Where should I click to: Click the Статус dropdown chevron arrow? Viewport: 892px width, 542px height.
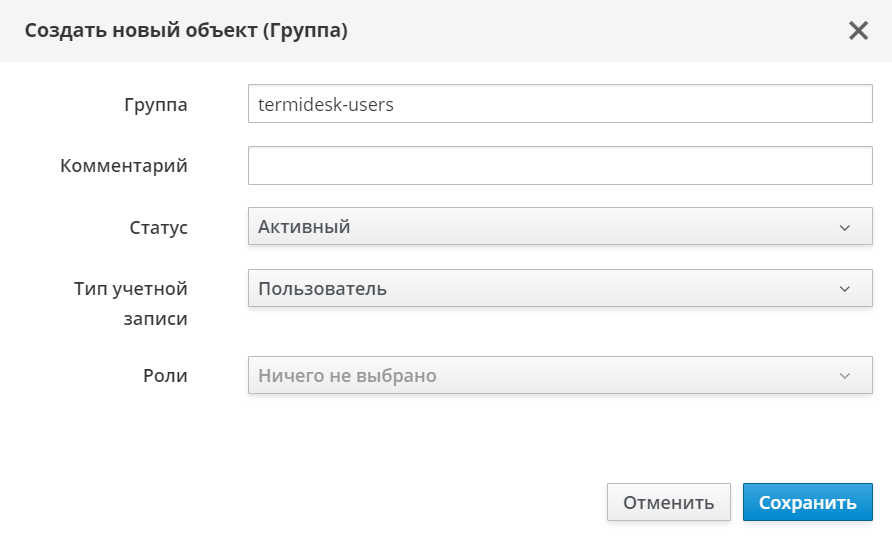pyautogui.click(x=845, y=227)
